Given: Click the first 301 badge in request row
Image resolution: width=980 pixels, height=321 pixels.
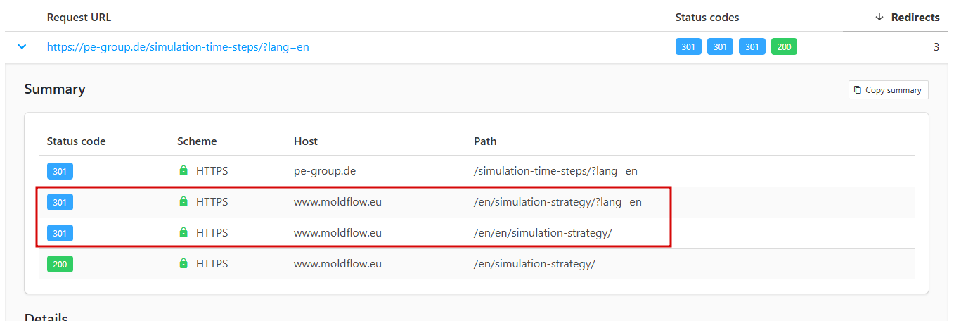Looking at the screenshot, I should pos(688,47).
